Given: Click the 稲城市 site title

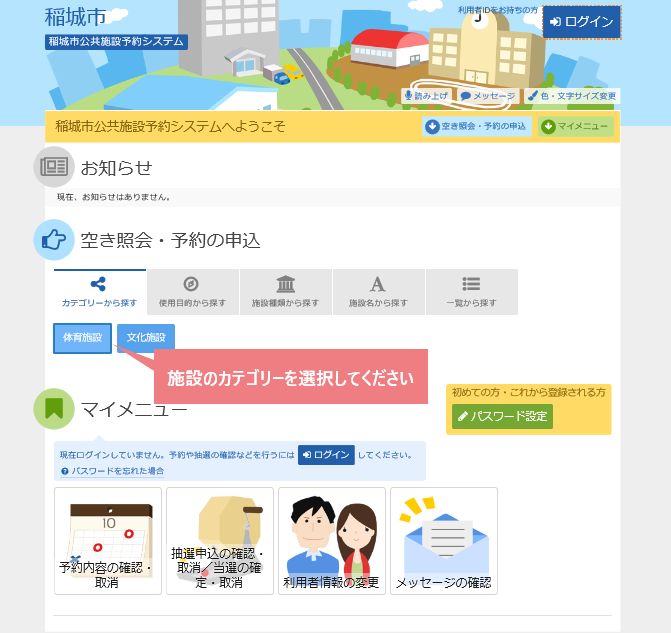Looking at the screenshot, I should 75,17.
